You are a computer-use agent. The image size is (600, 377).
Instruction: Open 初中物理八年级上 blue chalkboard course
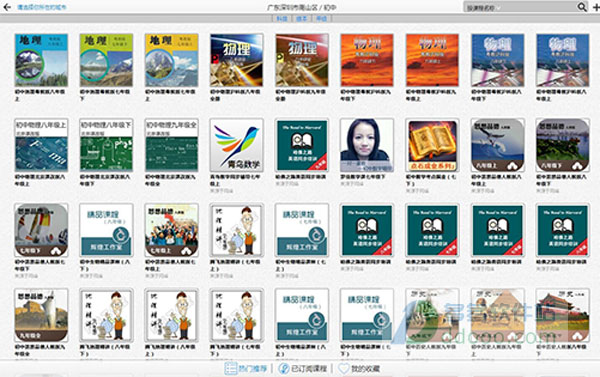[41, 145]
